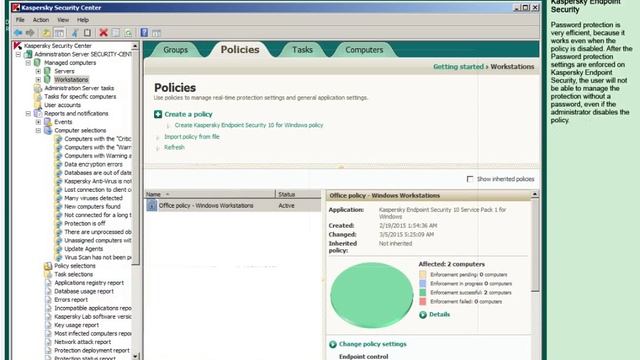The image size is (640, 360).
Task: Expand the Events tree node
Action: (x=38, y=122)
